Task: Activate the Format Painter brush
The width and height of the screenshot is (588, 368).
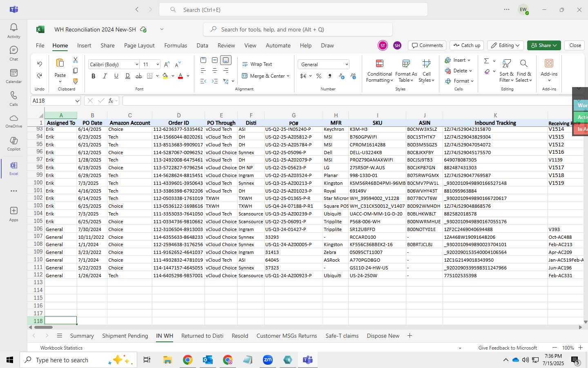Action: 76,81
